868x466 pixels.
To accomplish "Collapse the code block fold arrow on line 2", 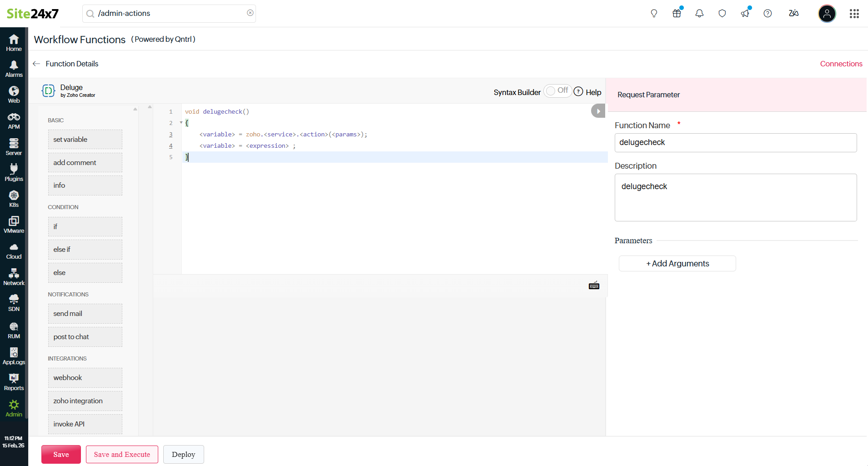I will pyautogui.click(x=181, y=123).
